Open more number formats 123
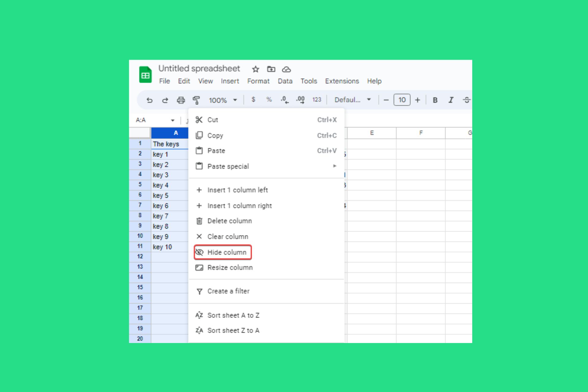This screenshot has height=392, width=588. (x=317, y=100)
